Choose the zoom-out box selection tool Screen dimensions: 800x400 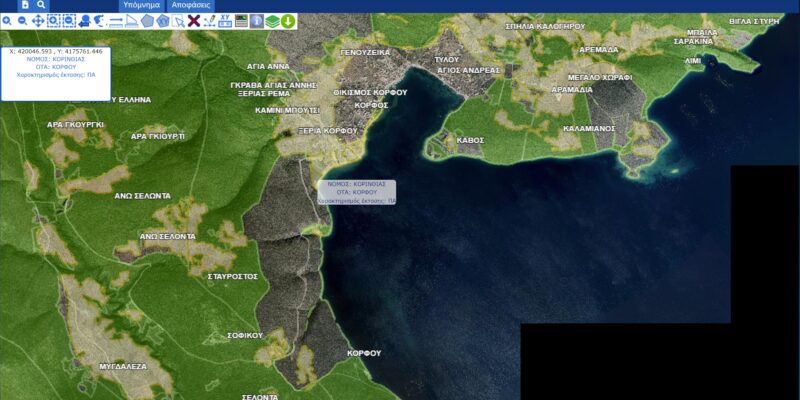click(69, 20)
